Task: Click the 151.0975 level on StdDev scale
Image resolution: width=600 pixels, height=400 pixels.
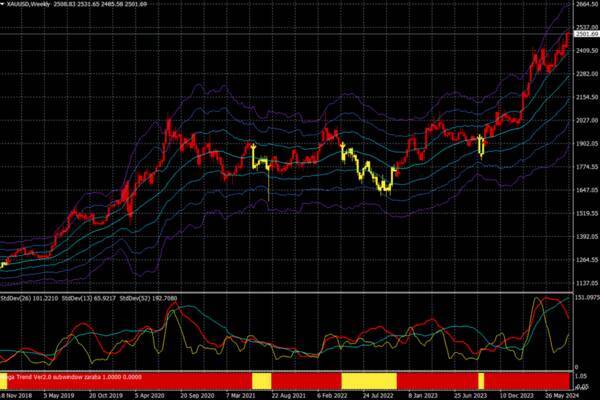Action: (585, 298)
